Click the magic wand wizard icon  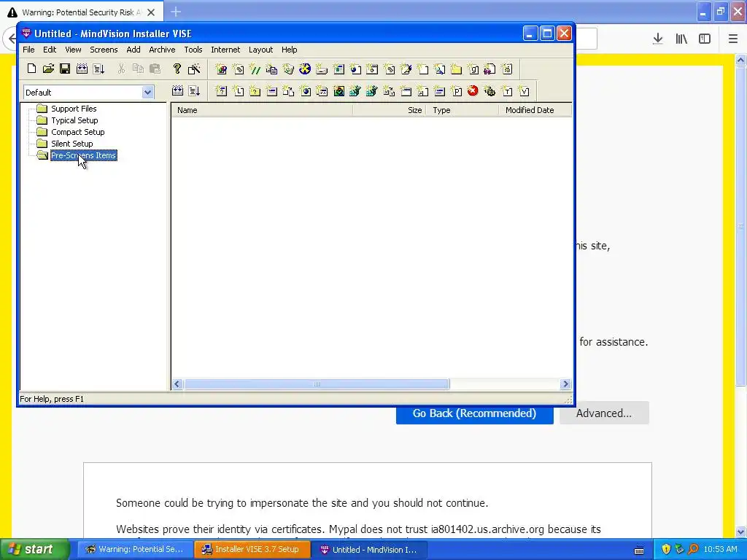click(194, 69)
